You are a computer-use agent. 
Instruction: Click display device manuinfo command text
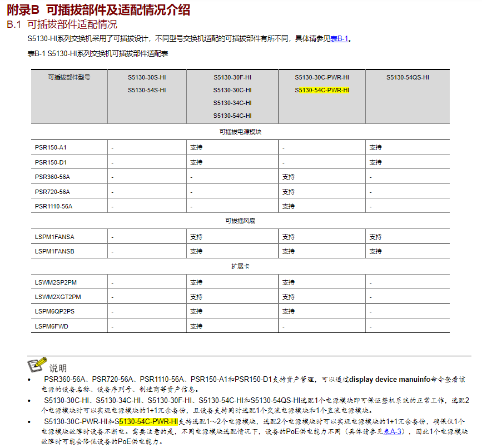click(x=390, y=380)
